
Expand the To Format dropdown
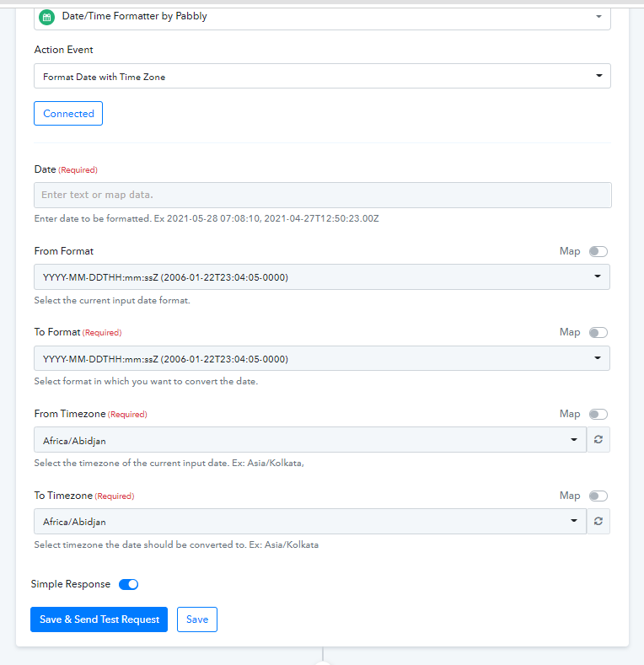(x=322, y=358)
